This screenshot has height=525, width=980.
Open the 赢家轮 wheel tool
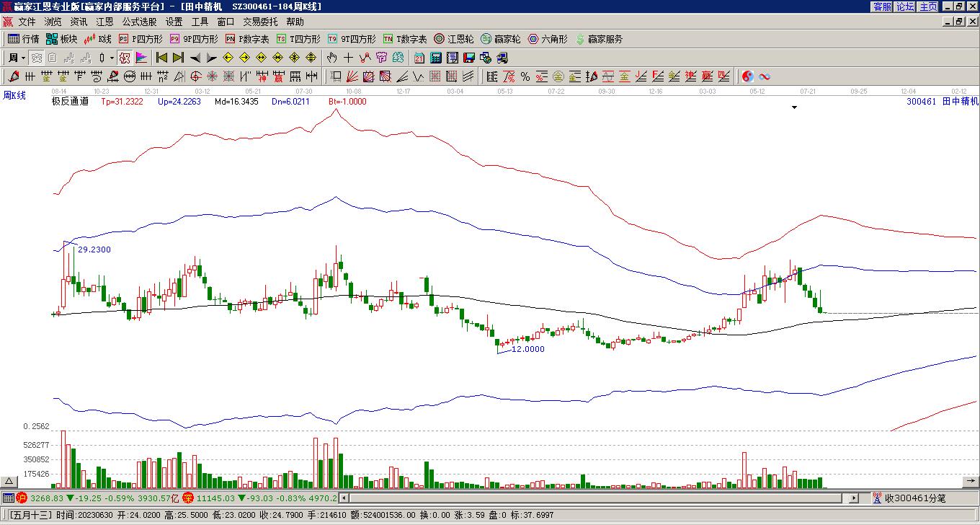501,39
